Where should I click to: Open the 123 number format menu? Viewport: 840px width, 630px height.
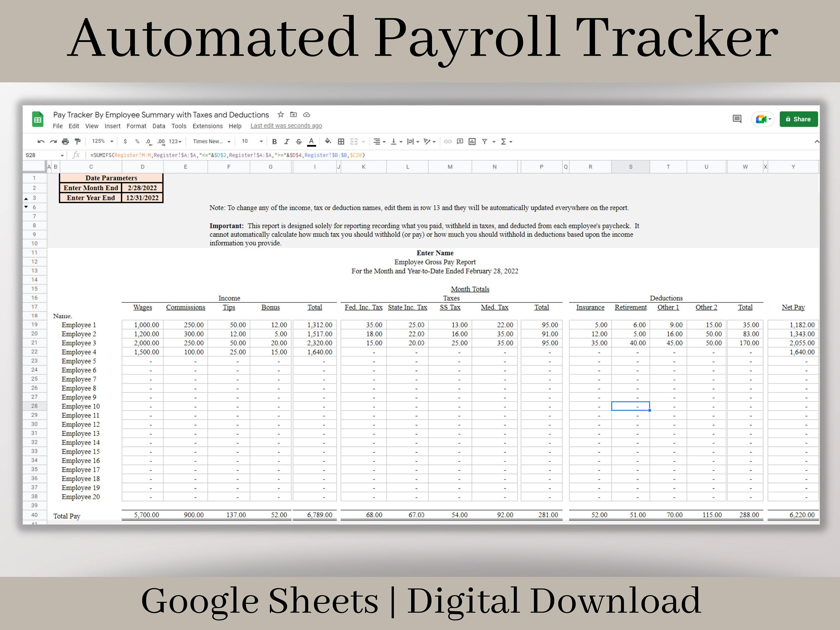(175, 142)
